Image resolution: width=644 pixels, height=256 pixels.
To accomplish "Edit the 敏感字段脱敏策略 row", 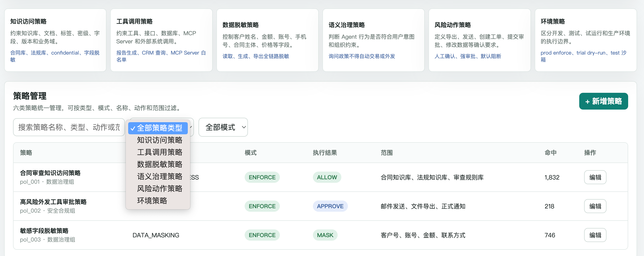I will [595, 235].
